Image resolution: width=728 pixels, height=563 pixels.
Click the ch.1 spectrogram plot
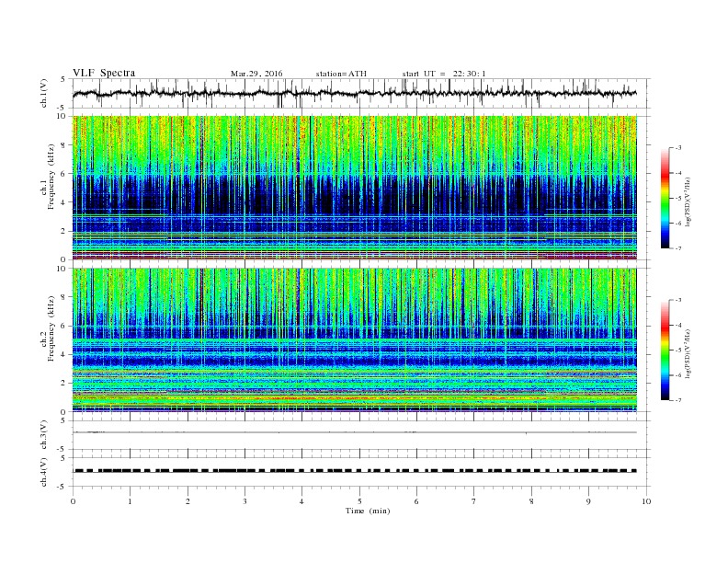point(355,188)
